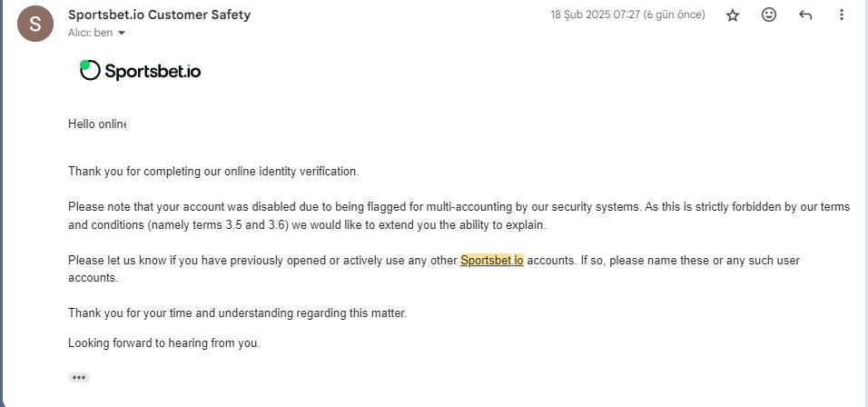Viewport: 868px width, 407px height.
Task: Open the highlighted Sportsbet.io link
Action: point(491,261)
